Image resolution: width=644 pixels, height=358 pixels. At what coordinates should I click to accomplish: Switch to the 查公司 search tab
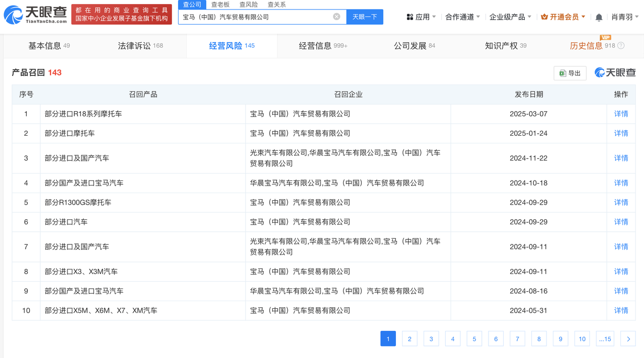[192, 5]
